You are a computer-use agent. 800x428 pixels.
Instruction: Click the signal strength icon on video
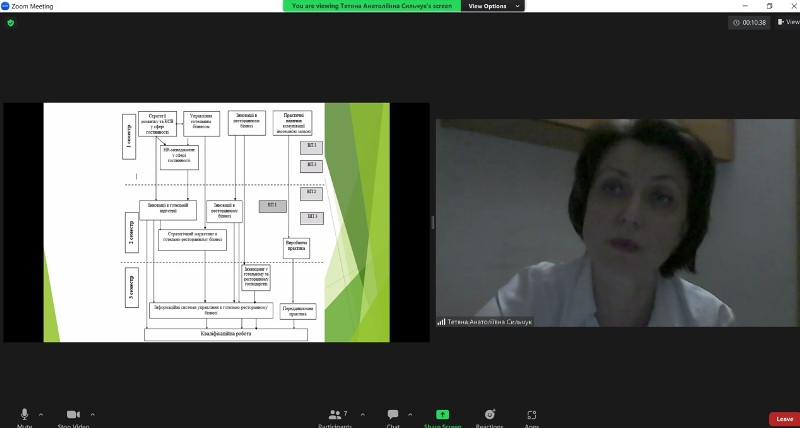pyautogui.click(x=441, y=322)
